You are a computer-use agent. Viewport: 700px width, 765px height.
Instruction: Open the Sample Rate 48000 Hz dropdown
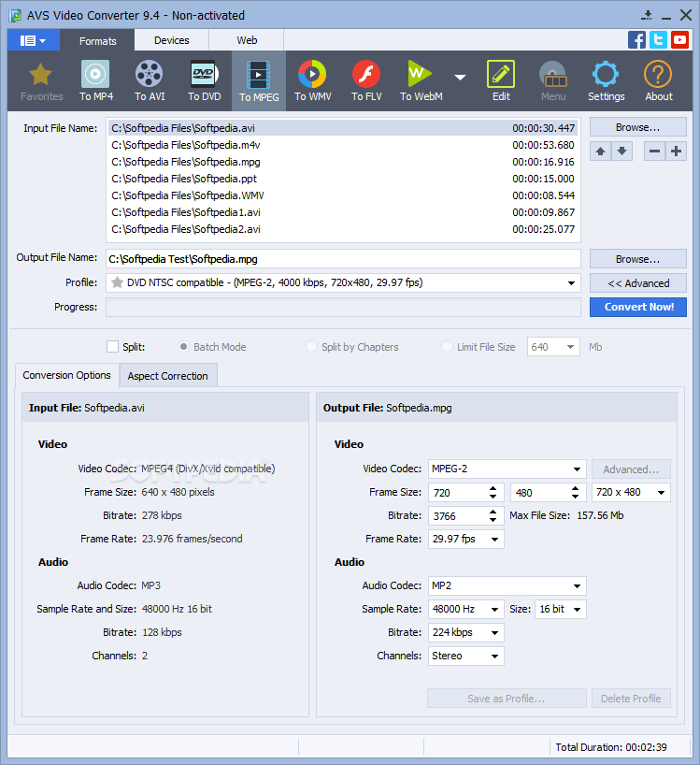click(x=466, y=609)
